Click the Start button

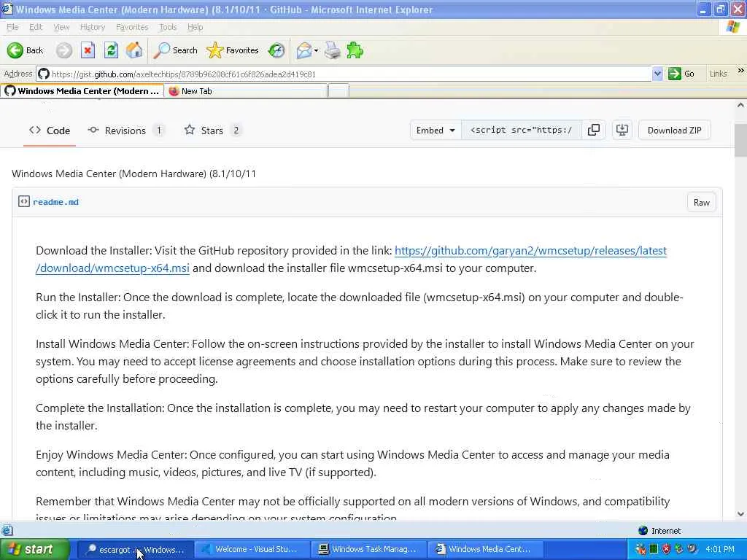34,549
